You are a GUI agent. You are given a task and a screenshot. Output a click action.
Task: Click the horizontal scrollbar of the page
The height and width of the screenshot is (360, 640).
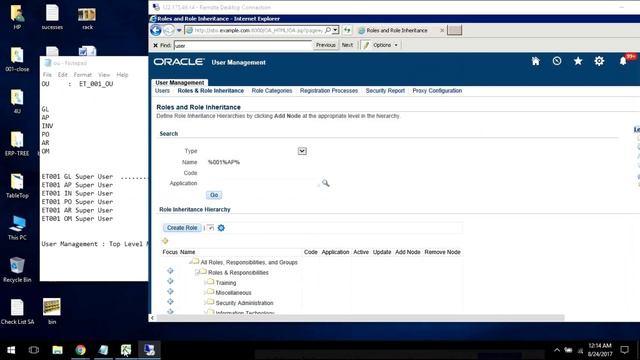(360, 318)
